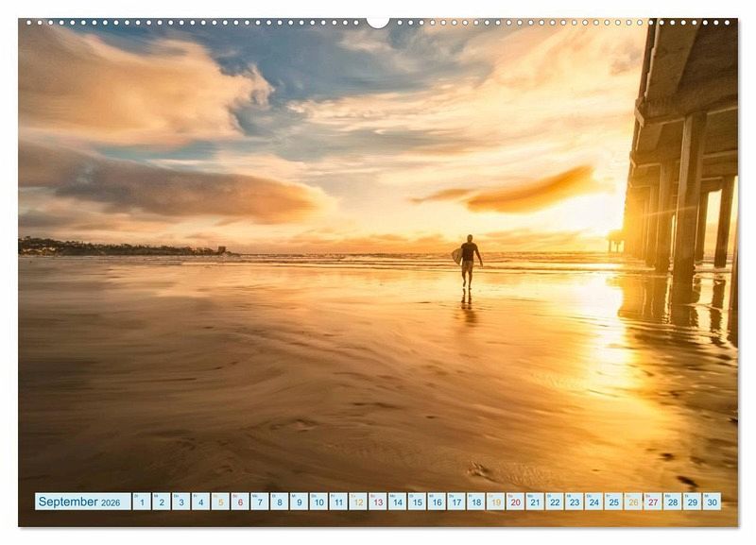Click day 26 in the calendar strip
756x545 pixels.
pos(632,502)
